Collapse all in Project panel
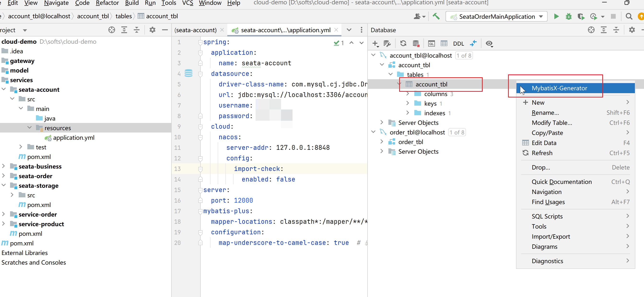This screenshot has height=297, width=644. coord(136,30)
